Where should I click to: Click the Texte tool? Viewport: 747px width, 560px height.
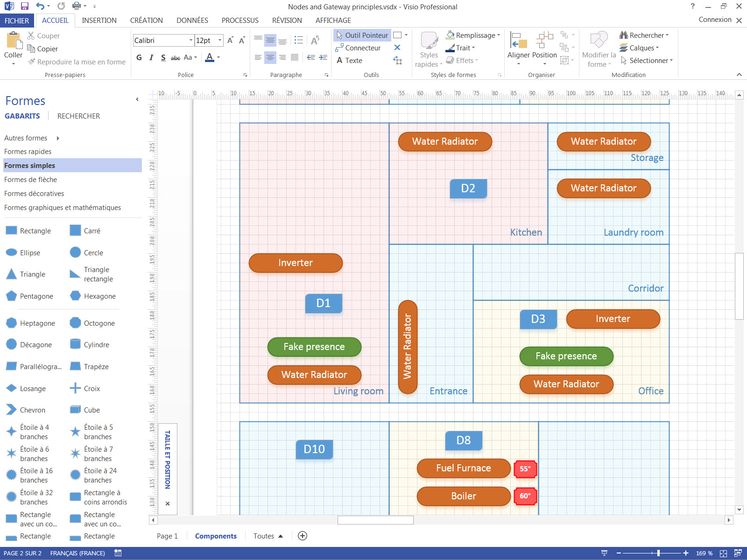349,61
